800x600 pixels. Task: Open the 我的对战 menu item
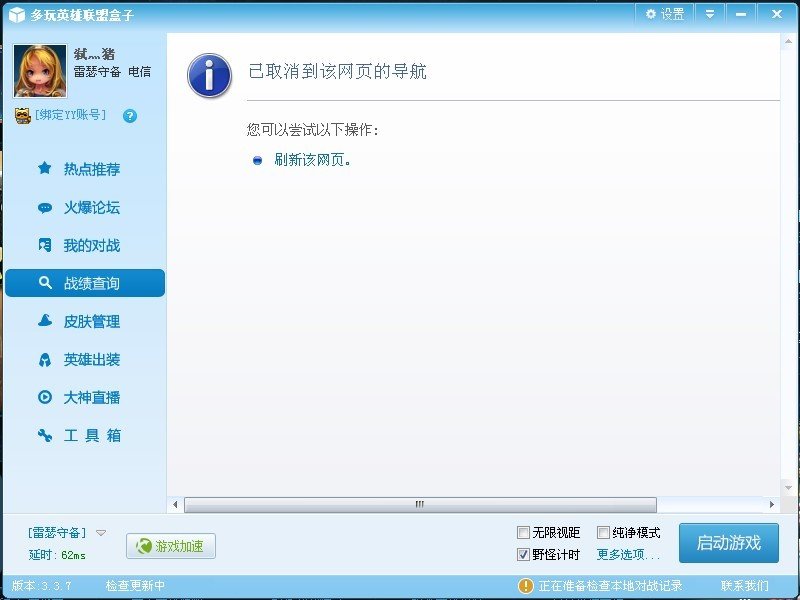[91, 246]
